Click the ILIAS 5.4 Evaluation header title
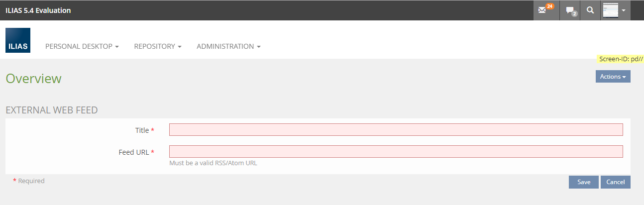 coord(38,10)
